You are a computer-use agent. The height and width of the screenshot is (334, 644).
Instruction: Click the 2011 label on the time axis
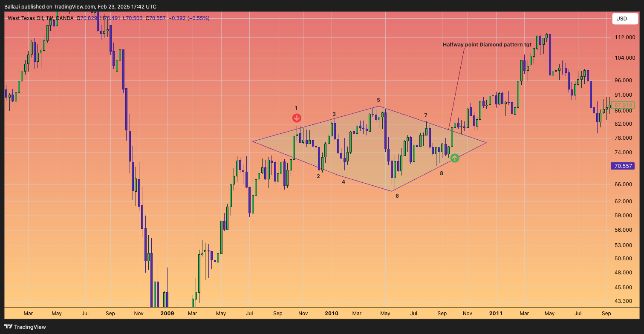coord(496,314)
